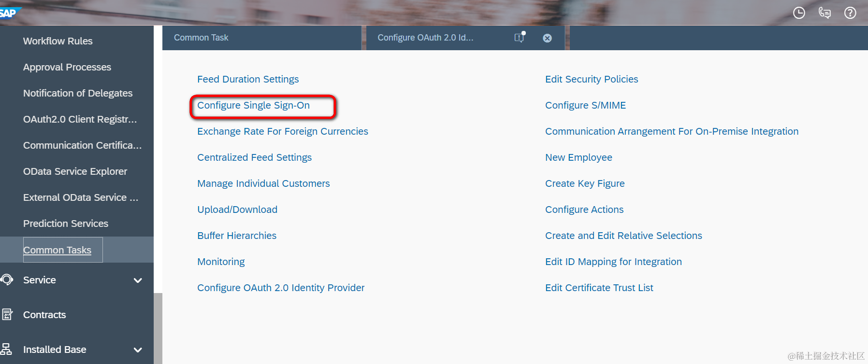The height and width of the screenshot is (364, 868).
Task: Click the Installed Base hierarchy icon
Action: (x=6, y=349)
